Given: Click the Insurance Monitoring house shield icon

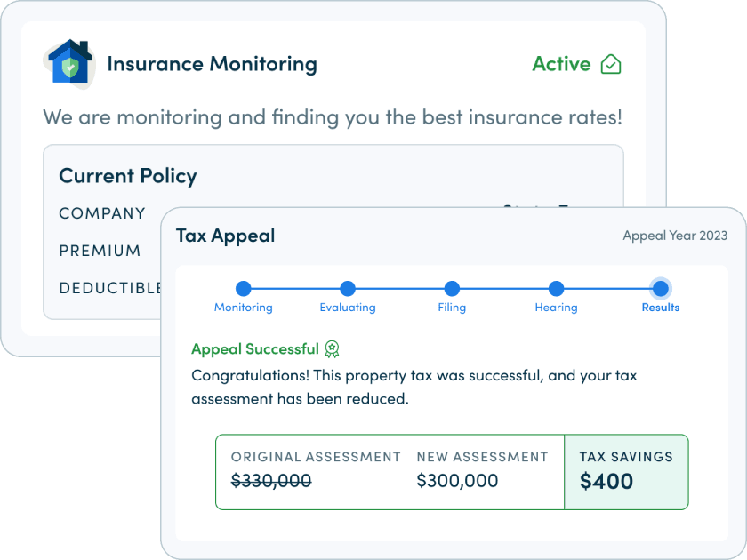Looking at the screenshot, I should tap(69, 63).
